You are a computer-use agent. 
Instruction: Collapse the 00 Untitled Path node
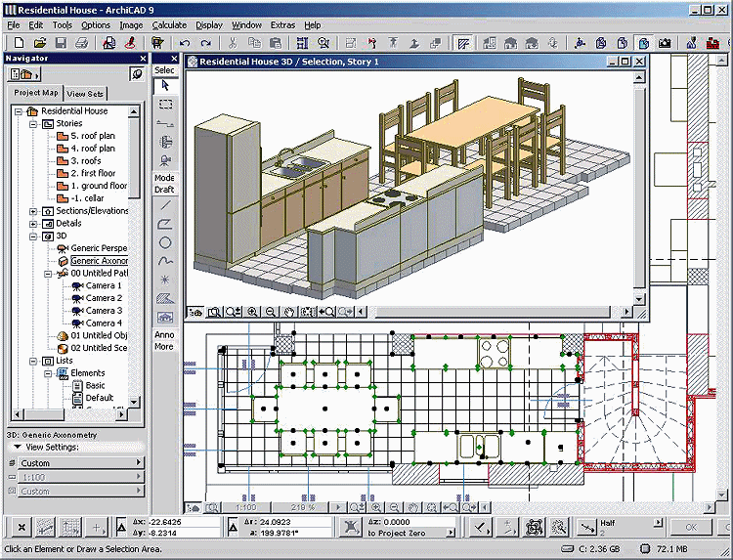[x=48, y=275]
